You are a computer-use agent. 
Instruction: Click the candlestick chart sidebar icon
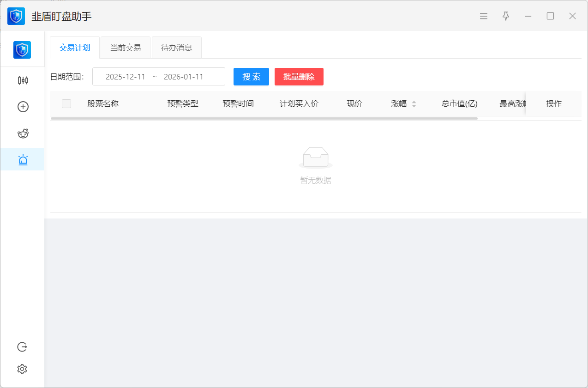tap(23, 80)
